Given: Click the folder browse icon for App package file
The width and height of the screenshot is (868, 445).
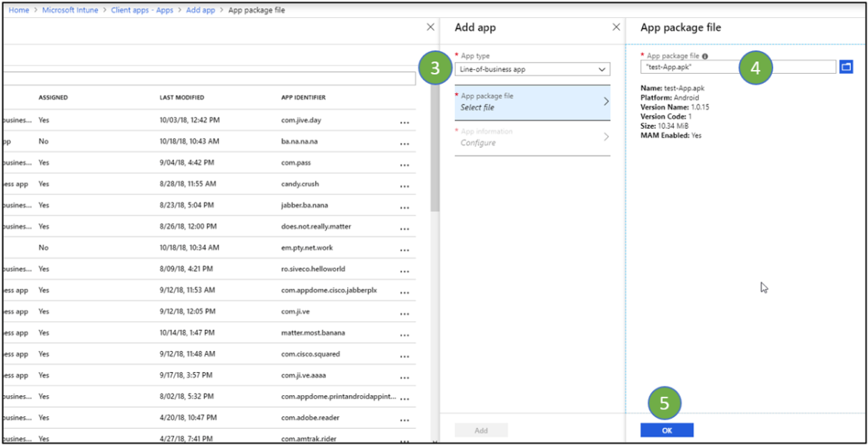Looking at the screenshot, I should [x=845, y=68].
